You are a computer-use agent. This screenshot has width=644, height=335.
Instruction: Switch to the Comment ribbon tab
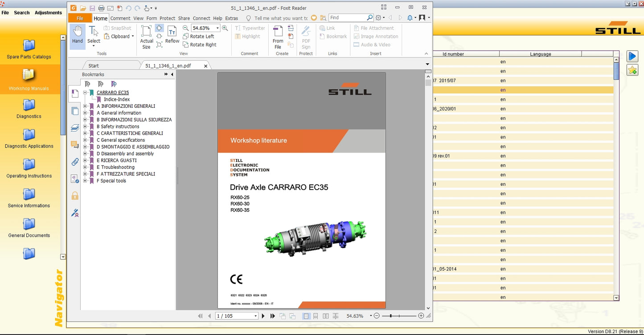click(x=120, y=18)
